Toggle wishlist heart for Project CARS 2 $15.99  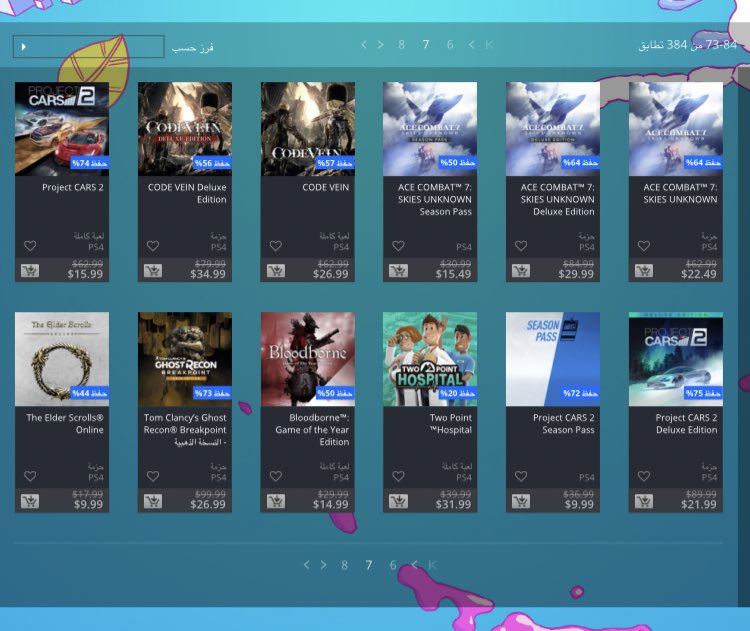tap(30, 246)
